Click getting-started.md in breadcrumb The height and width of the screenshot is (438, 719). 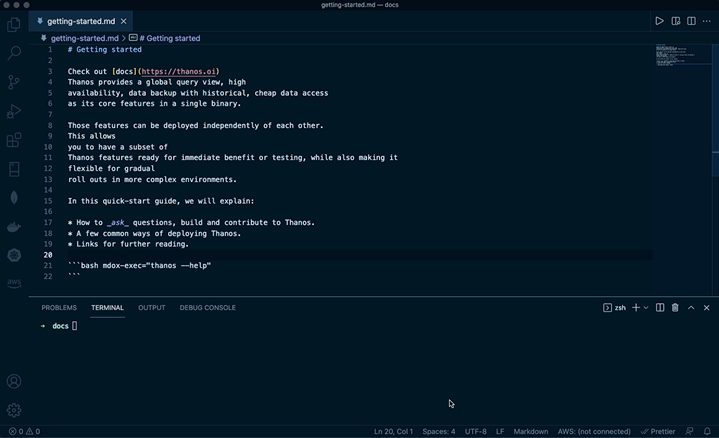click(84, 38)
